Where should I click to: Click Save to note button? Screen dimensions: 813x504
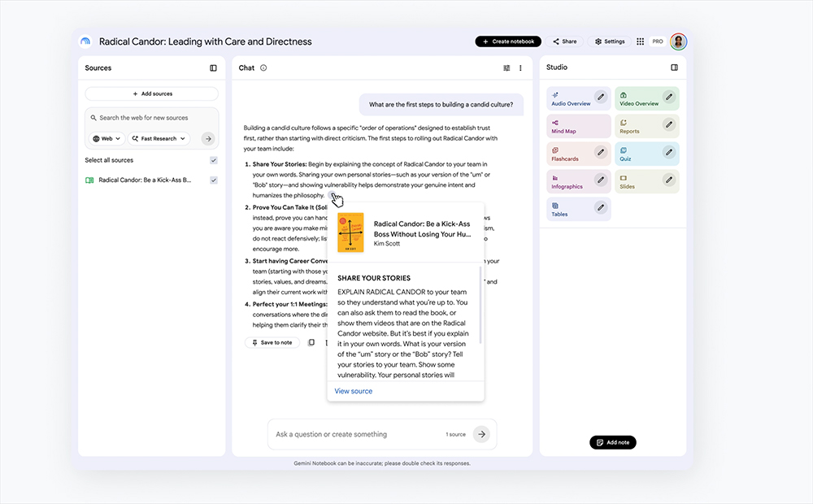(x=272, y=343)
